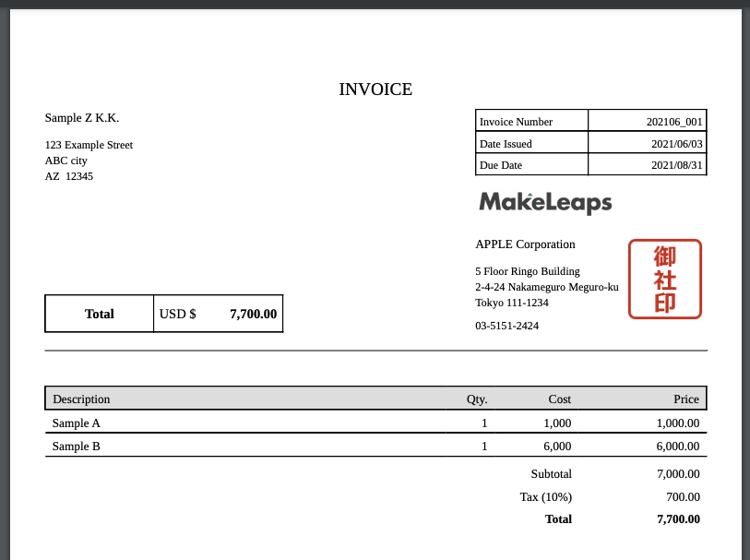Click the APPLE Corporation company name
Image resolution: width=750 pixels, height=560 pixels.
tap(525, 244)
